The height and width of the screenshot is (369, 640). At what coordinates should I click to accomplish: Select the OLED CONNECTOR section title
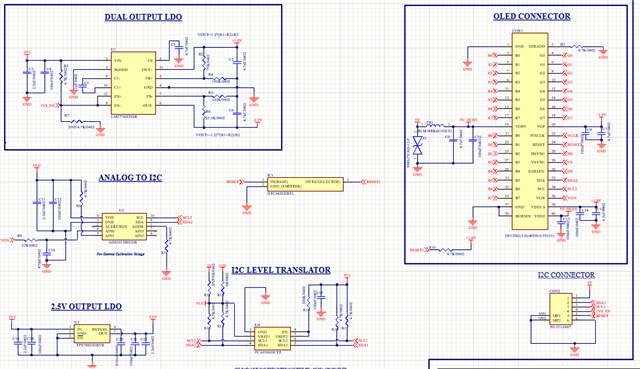coord(532,16)
